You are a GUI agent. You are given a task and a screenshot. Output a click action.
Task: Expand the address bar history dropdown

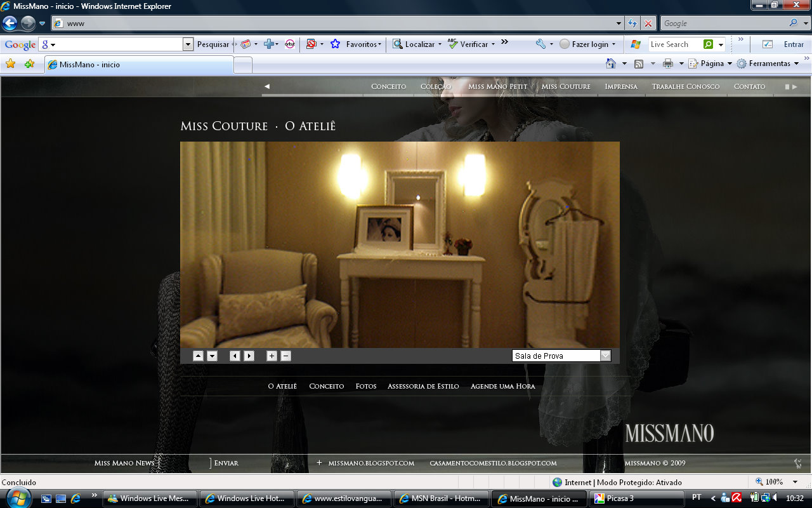619,23
